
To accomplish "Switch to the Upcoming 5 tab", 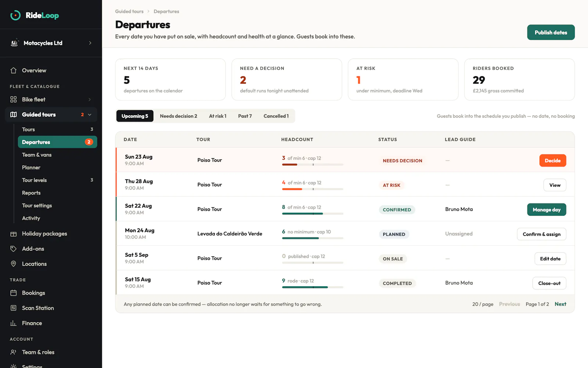I will click(135, 116).
